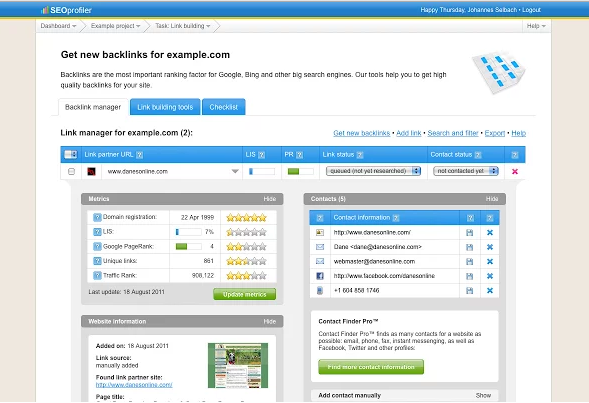Click help icon next to Contact status header
Viewport: 589px width, 403px height.
478,155
